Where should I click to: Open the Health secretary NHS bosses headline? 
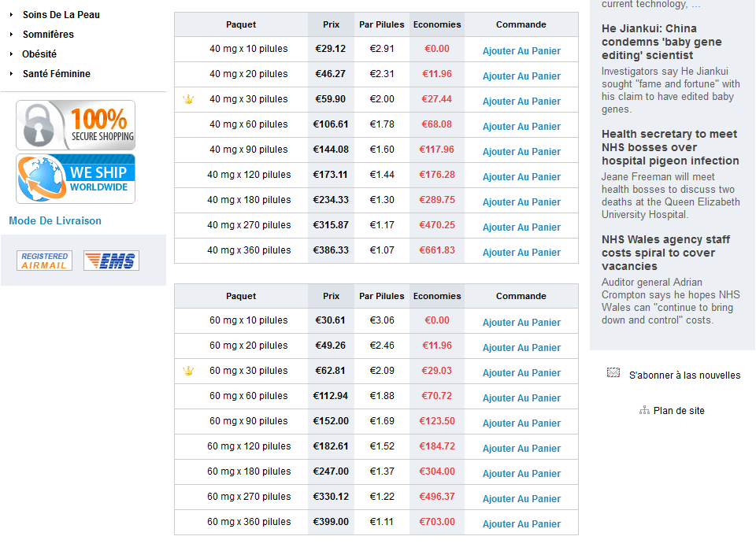[670, 147]
